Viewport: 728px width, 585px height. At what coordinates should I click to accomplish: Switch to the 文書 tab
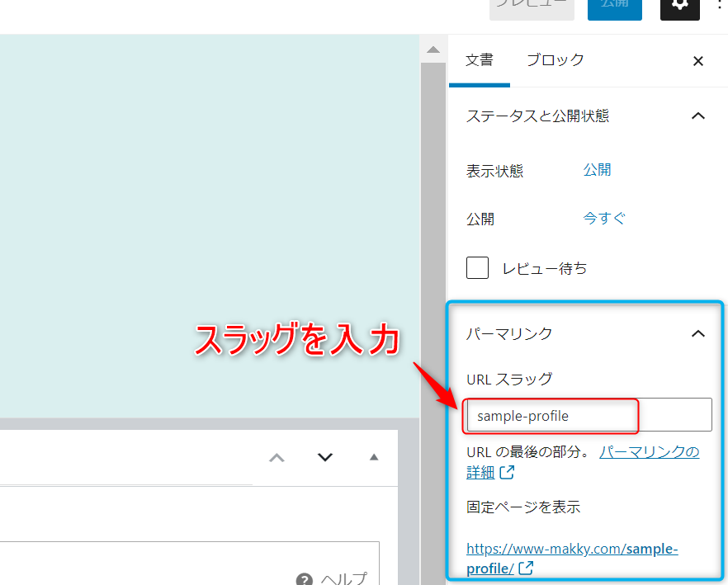point(479,60)
